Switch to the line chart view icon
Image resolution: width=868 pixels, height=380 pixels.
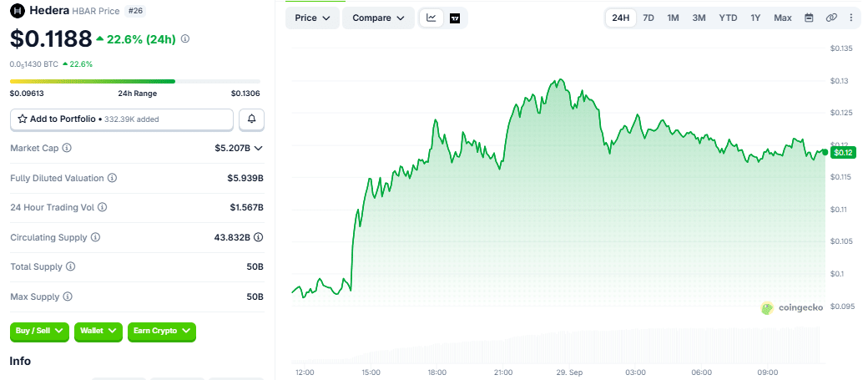431,18
